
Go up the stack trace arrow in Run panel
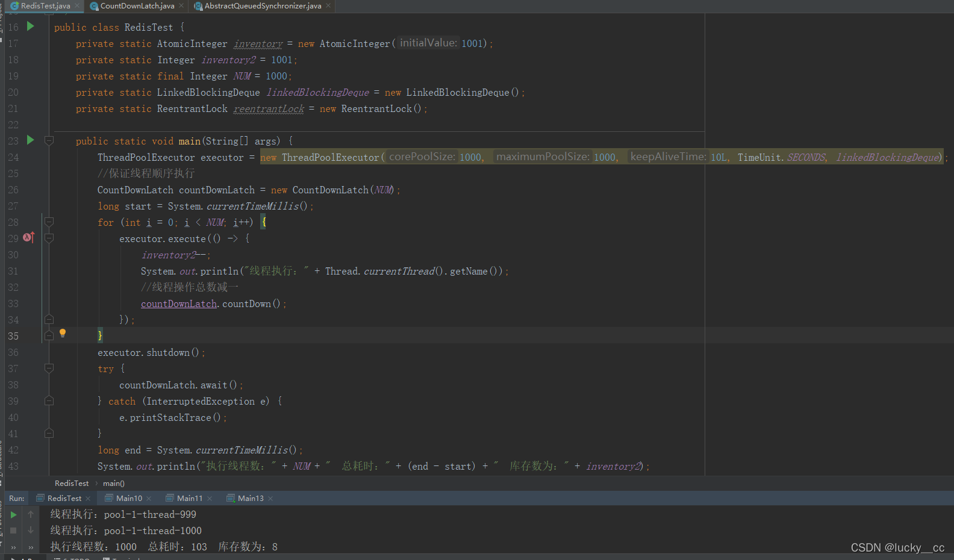pos(31,514)
